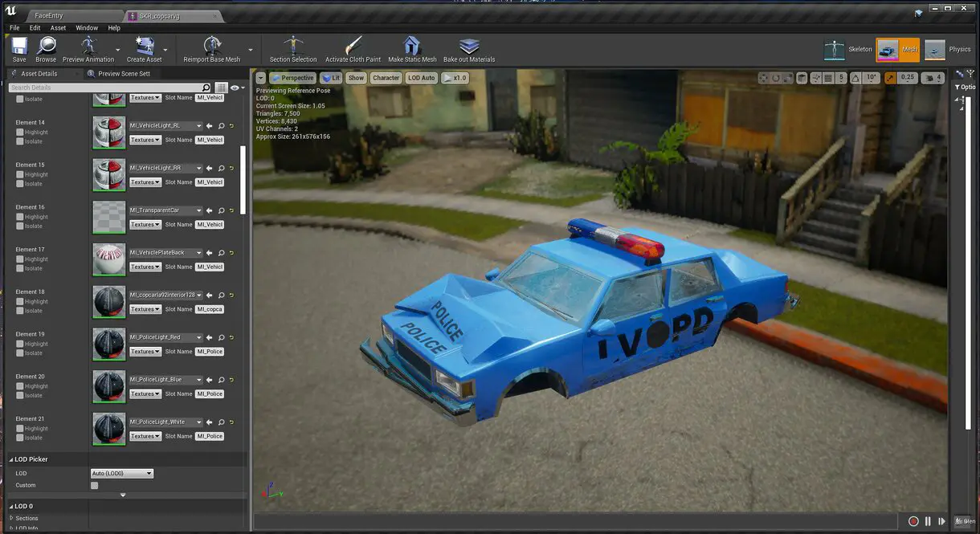
Task: Switch to Skeleton editor mode
Action: [x=848, y=50]
